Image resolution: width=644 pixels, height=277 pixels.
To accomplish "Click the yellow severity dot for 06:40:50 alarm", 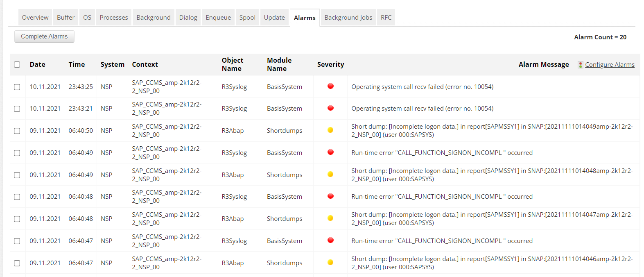I will 330,130.
